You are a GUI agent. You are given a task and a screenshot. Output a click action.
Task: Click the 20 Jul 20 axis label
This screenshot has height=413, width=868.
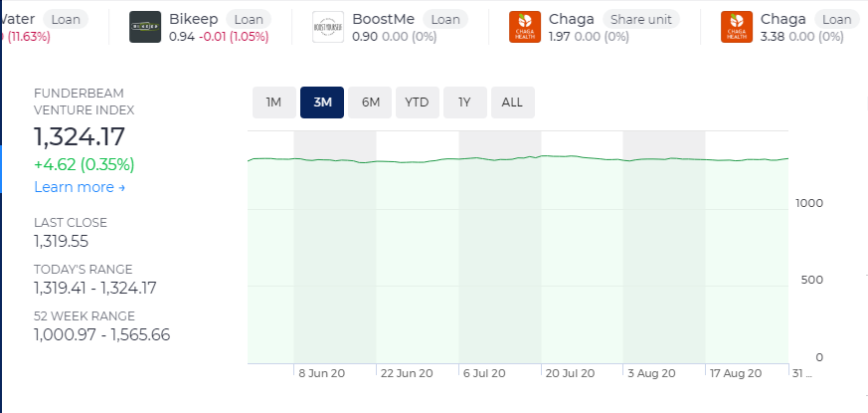click(x=570, y=373)
